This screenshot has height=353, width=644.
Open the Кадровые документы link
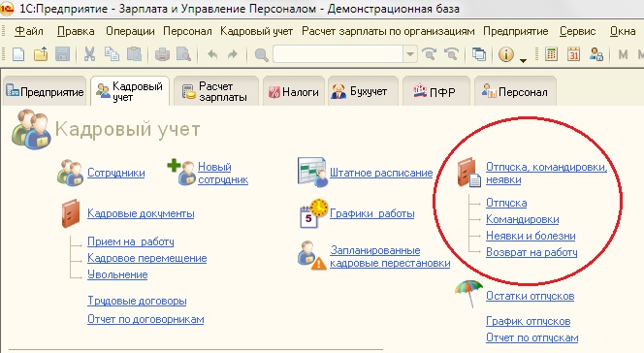(141, 213)
